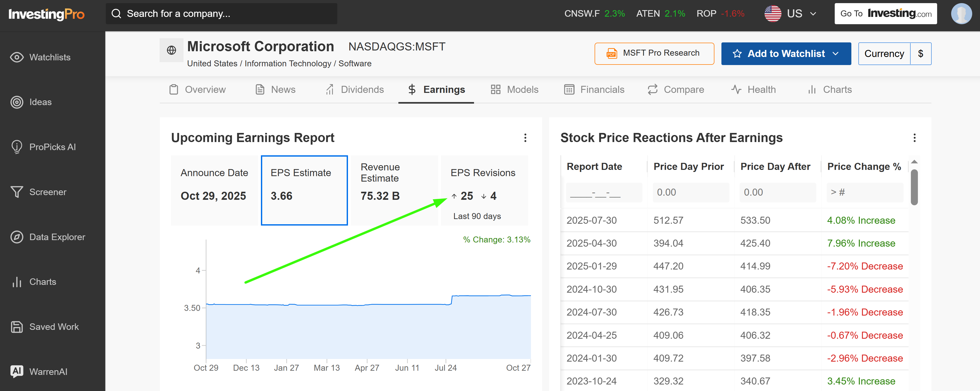The height and width of the screenshot is (391, 980).
Task: Launch Data Explorer
Action: [x=57, y=237]
